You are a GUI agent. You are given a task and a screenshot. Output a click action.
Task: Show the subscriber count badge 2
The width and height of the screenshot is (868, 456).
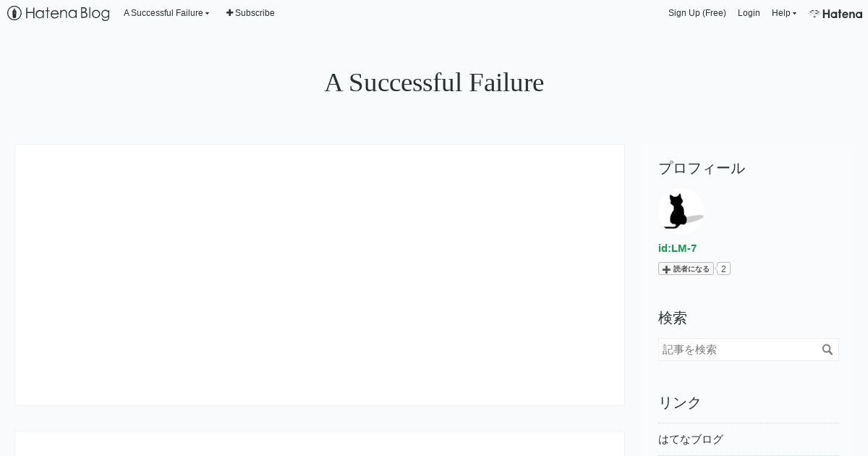click(723, 269)
